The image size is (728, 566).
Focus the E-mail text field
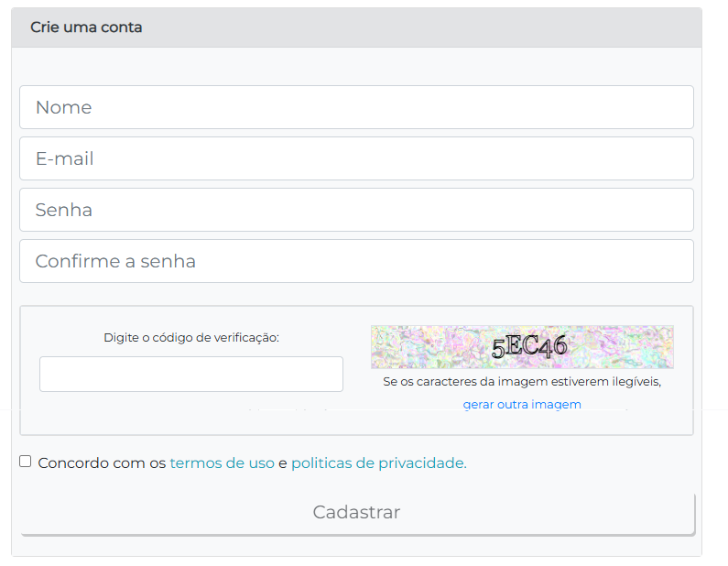pyautogui.click(x=356, y=158)
